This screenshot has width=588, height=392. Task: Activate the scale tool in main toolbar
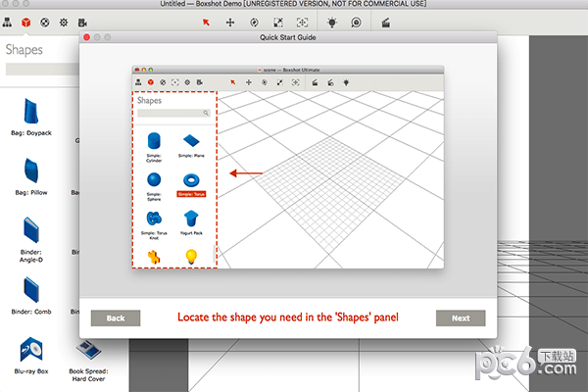point(278,23)
